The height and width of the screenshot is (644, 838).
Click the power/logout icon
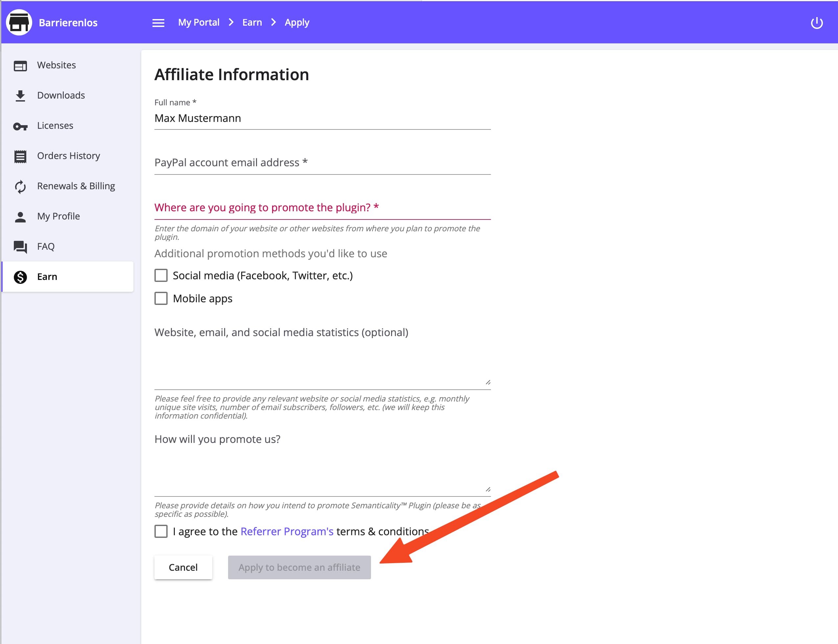point(817,22)
